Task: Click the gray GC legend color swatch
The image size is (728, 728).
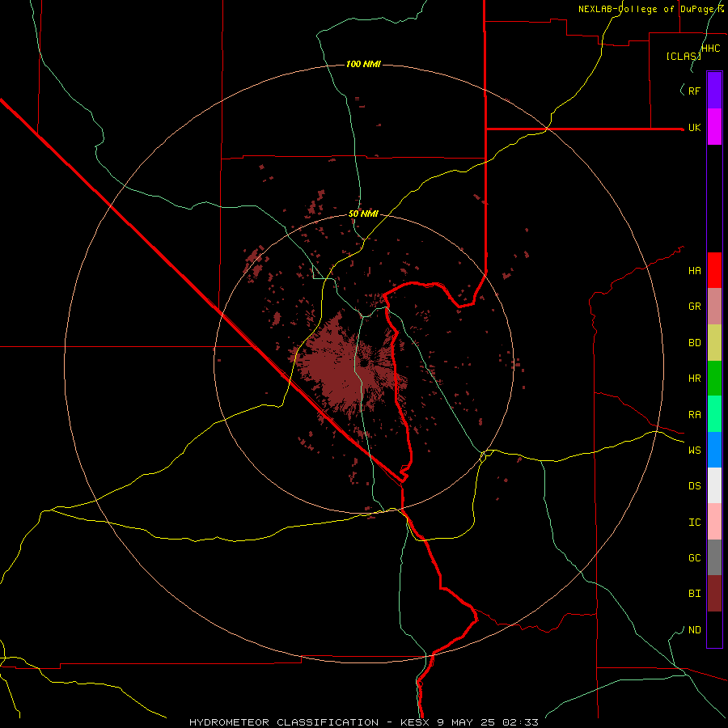Action: pos(714,557)
